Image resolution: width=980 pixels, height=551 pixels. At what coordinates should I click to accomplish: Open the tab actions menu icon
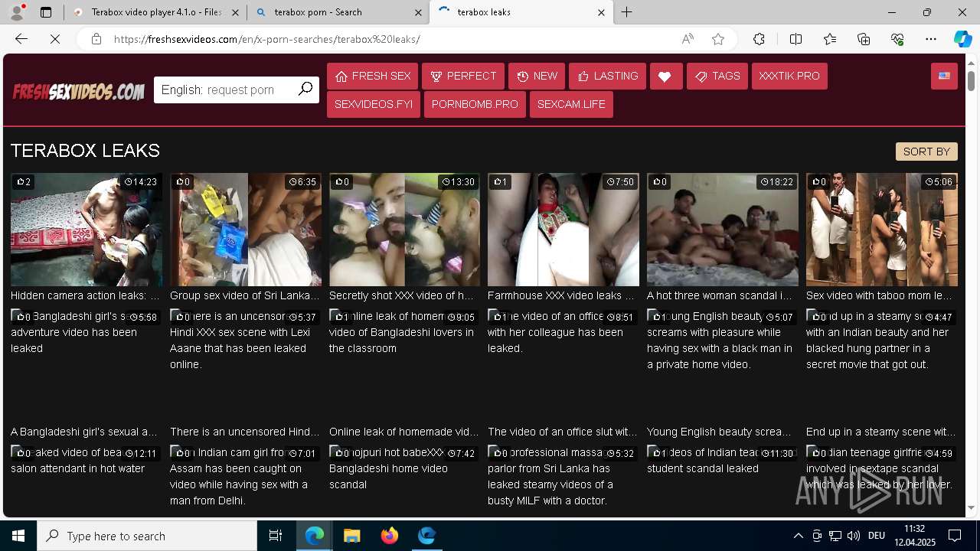coord(46,12)
